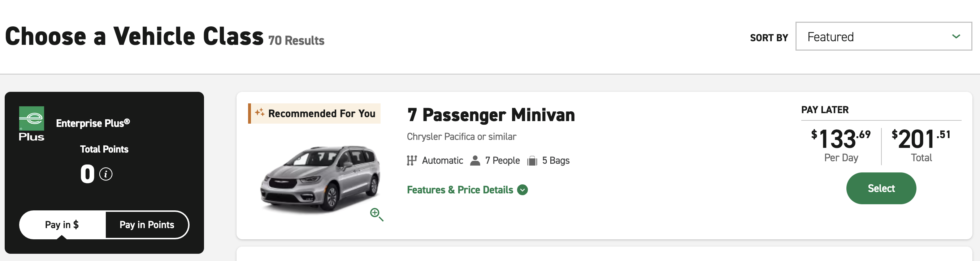980x261 pixels.
Task: Zoom the minivan image with magnifier icon
Action: [x=377, y=214]
